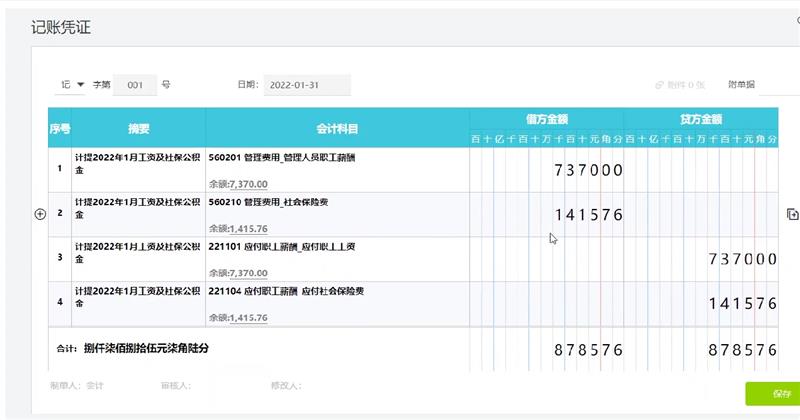Select account 560201 管理费用_管理人员职工薪酬
Screen dimensions: 800x420
coord(282,158)
